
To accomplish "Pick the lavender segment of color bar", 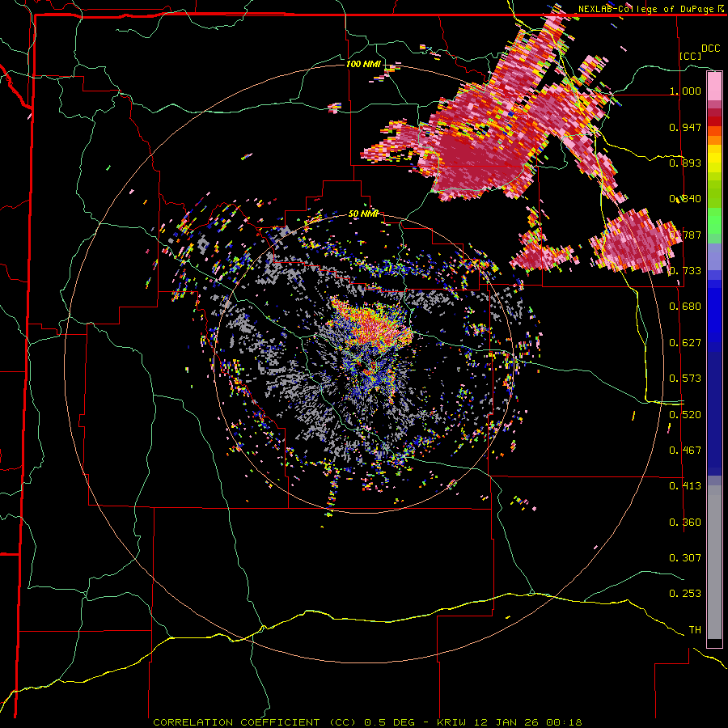I will [714, 256].
